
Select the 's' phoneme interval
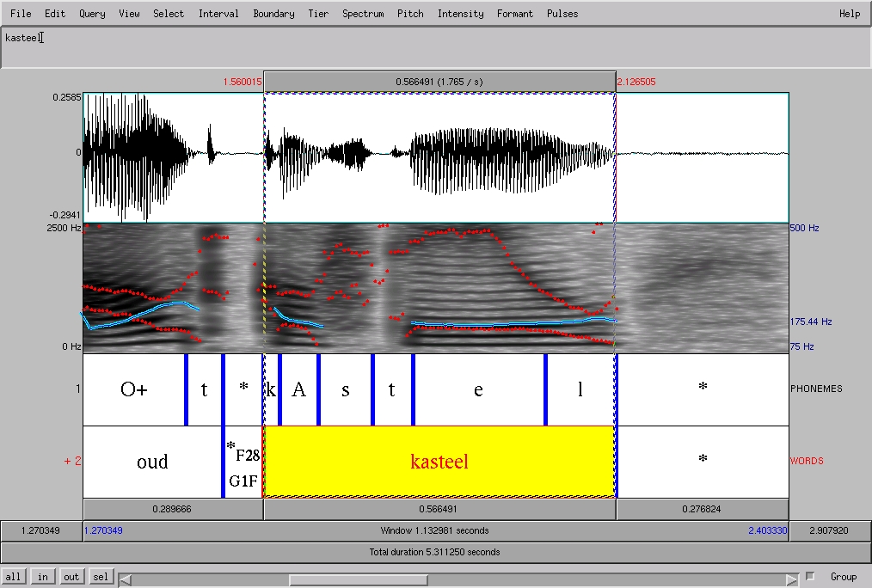(x=346, y=389)
